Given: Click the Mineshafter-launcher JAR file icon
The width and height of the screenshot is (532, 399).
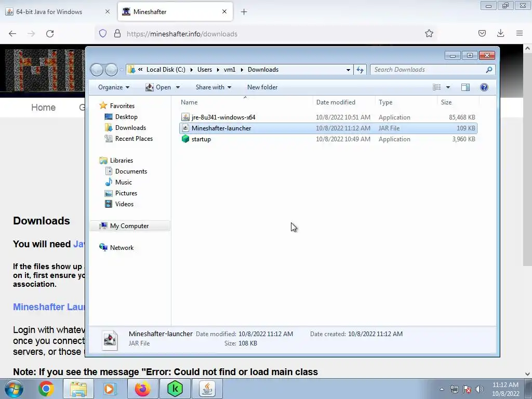Looking at the screenshot, I should [x=185, y=128].
